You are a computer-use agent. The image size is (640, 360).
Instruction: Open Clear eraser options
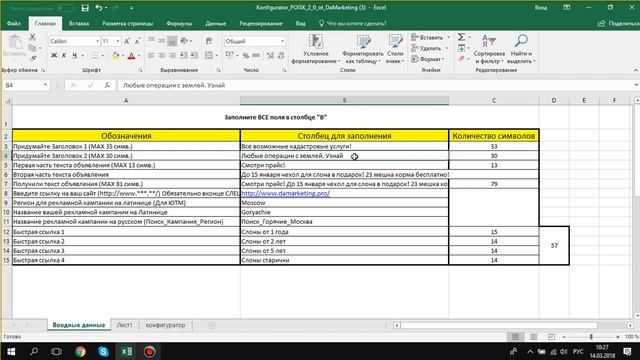[x=461, y=59]
